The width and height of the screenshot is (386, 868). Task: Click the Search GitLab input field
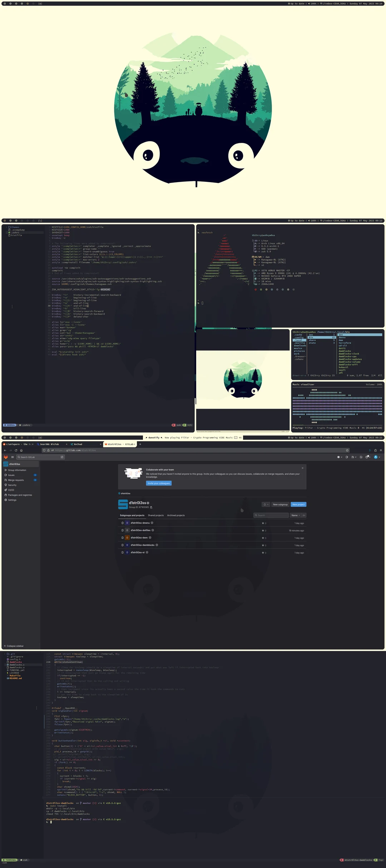[x=40, y=457]
